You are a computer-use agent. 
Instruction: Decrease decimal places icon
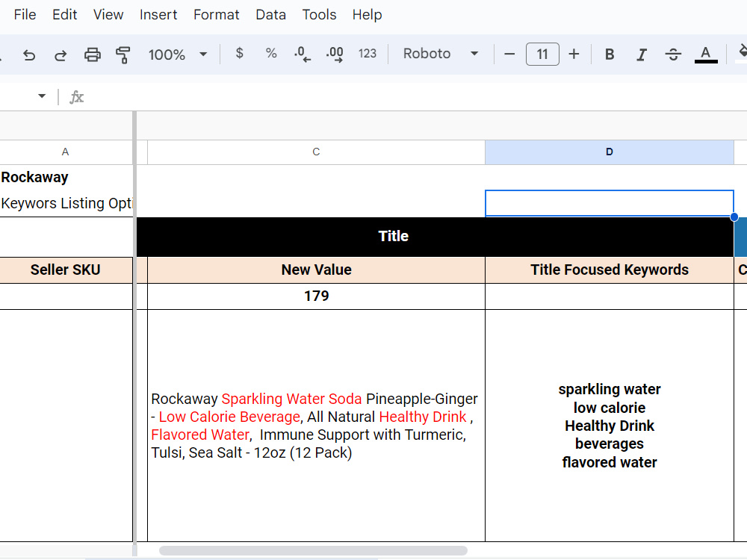tap(303, 54)
